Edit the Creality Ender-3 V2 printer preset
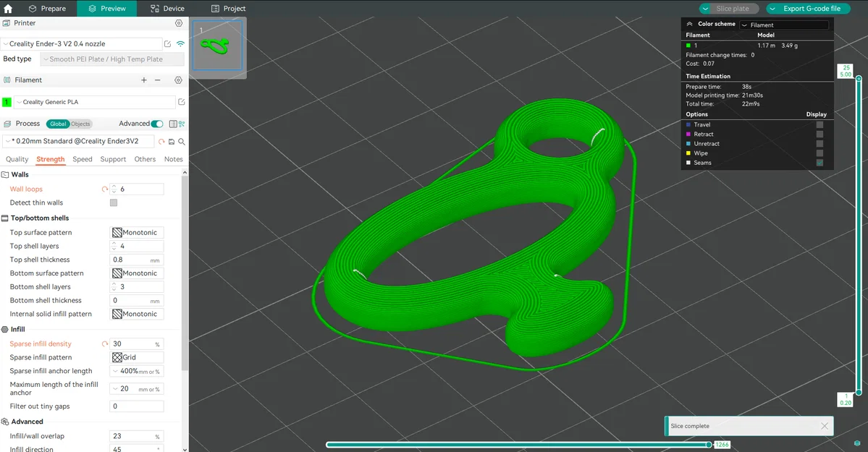 point(168,43)
